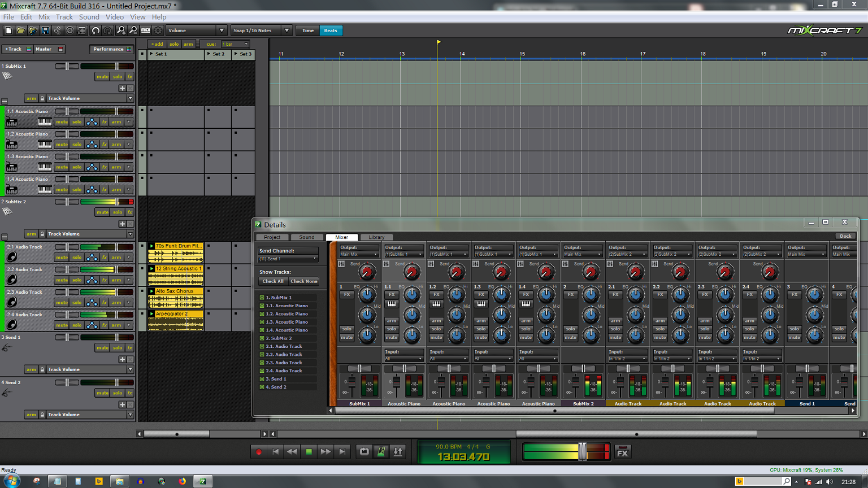The image size is (868, 488).
Task: Click the green stop button in the transport
Action: [309, 452]
